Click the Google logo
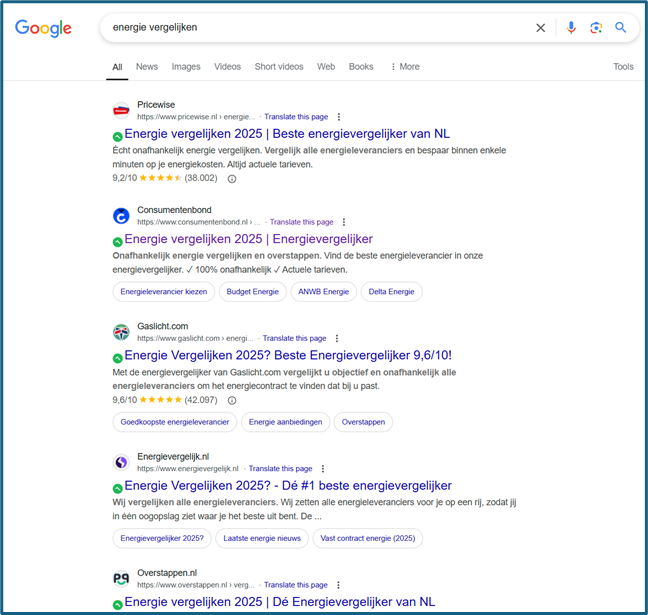This screenshot has height=615, width=648. point(43,28)
